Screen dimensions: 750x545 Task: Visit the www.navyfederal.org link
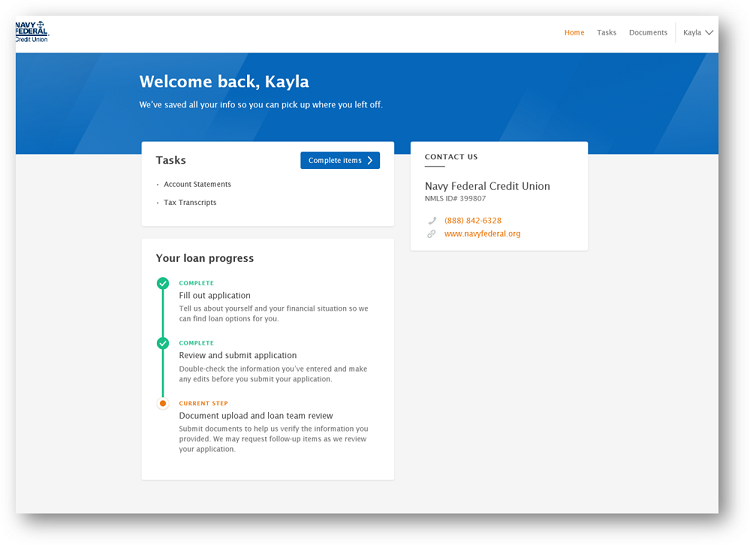point(482,234)
